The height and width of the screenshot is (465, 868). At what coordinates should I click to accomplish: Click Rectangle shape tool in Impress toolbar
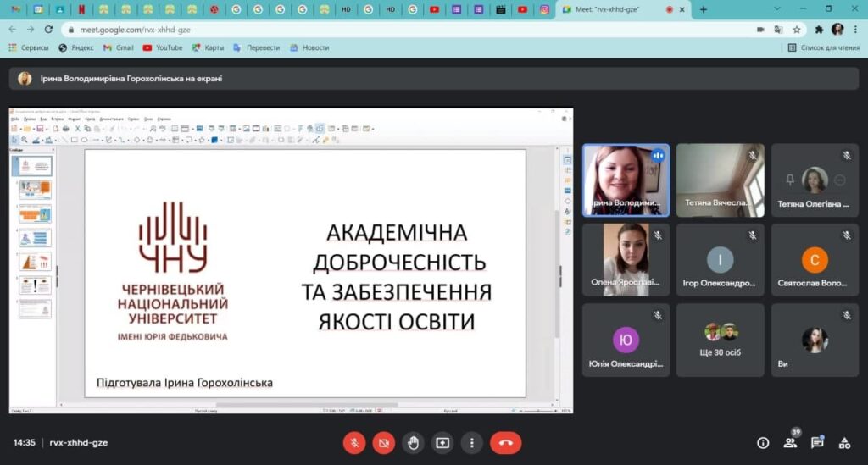tap(75, 140)
